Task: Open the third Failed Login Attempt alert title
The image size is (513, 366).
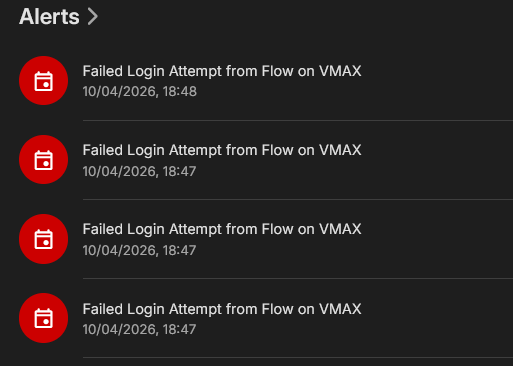Action: tap(222, 229)
